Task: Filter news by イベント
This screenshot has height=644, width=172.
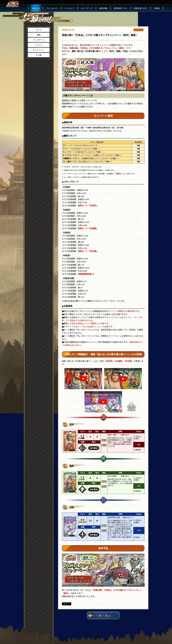Action: [39, 45]
